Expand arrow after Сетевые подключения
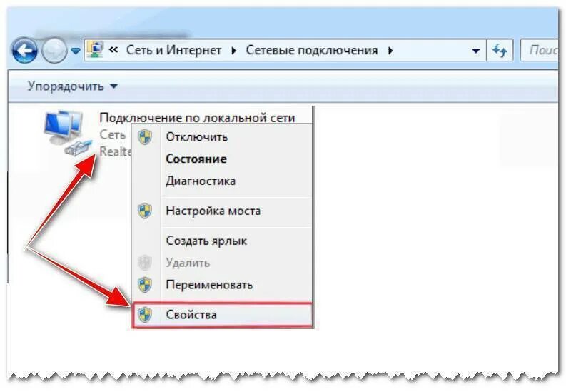Image resolution: width=566 pixels, height=392 pixels. (390, 51)
